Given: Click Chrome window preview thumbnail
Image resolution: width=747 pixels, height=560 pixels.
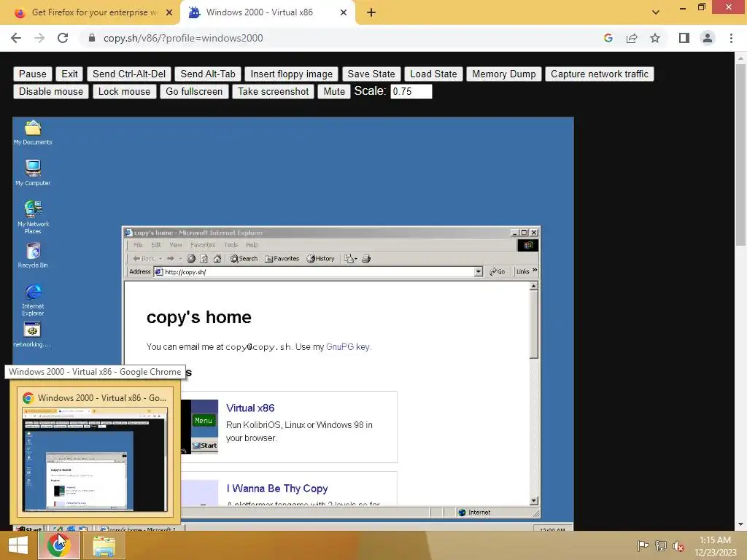Looking at the screenshot, I should [96, 459].
